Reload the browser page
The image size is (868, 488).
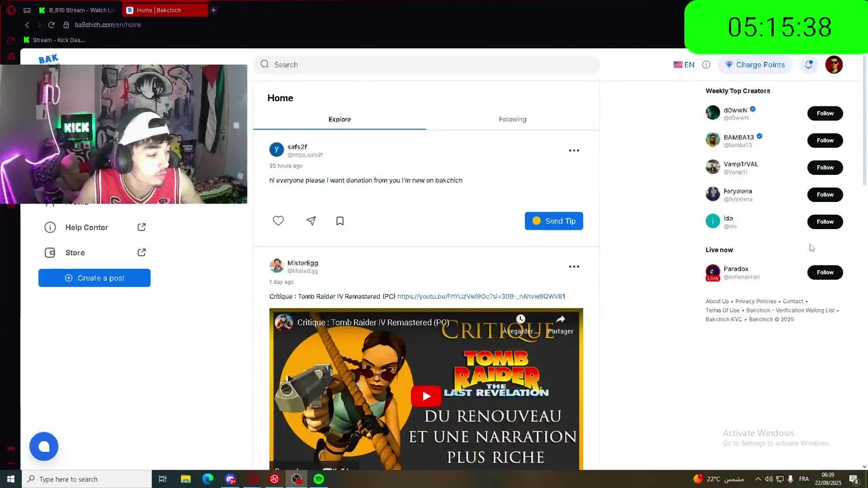tap(51, 25)
